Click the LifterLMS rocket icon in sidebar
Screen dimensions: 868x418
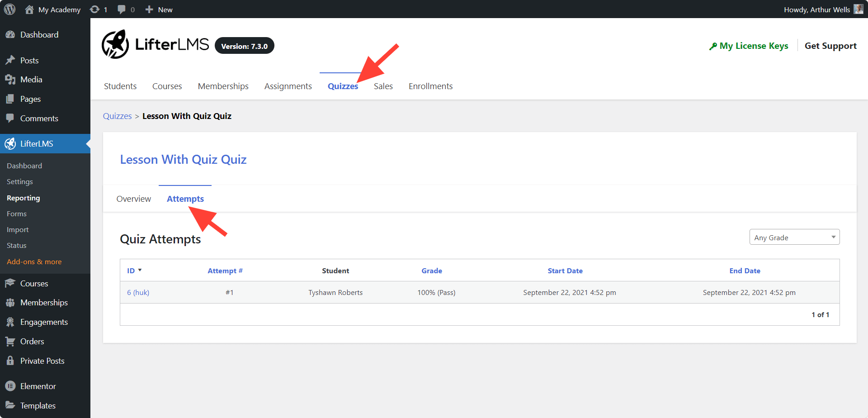point(10,144)
